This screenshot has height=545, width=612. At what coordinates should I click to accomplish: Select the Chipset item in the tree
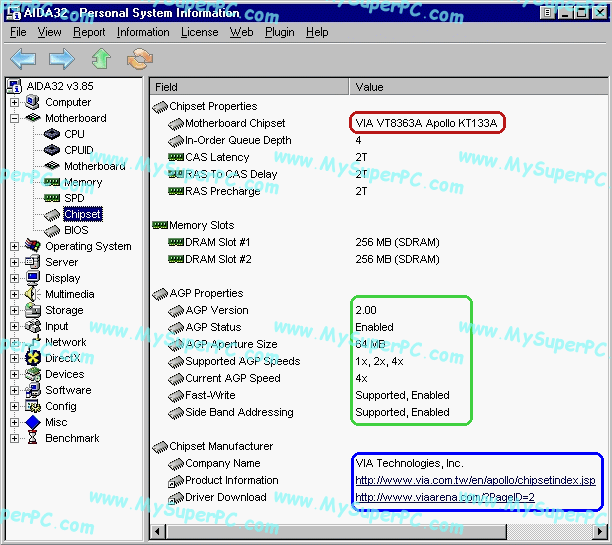click(83, 214)
